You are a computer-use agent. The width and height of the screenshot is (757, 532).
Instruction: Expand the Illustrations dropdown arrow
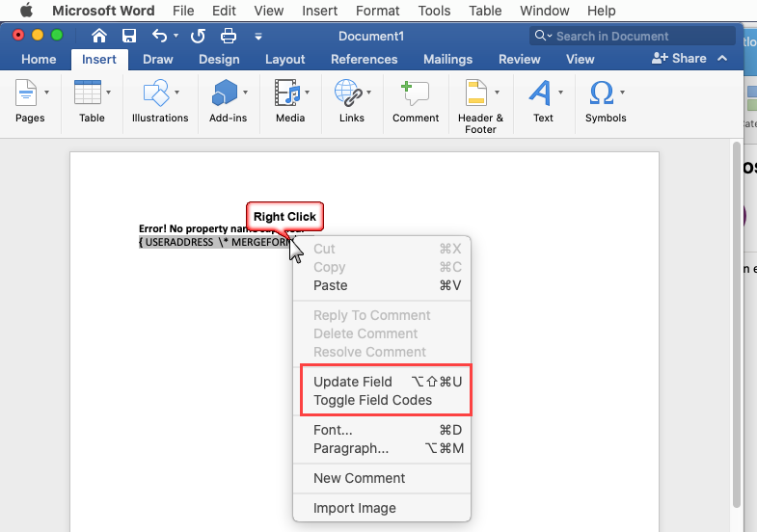point(176,93)
